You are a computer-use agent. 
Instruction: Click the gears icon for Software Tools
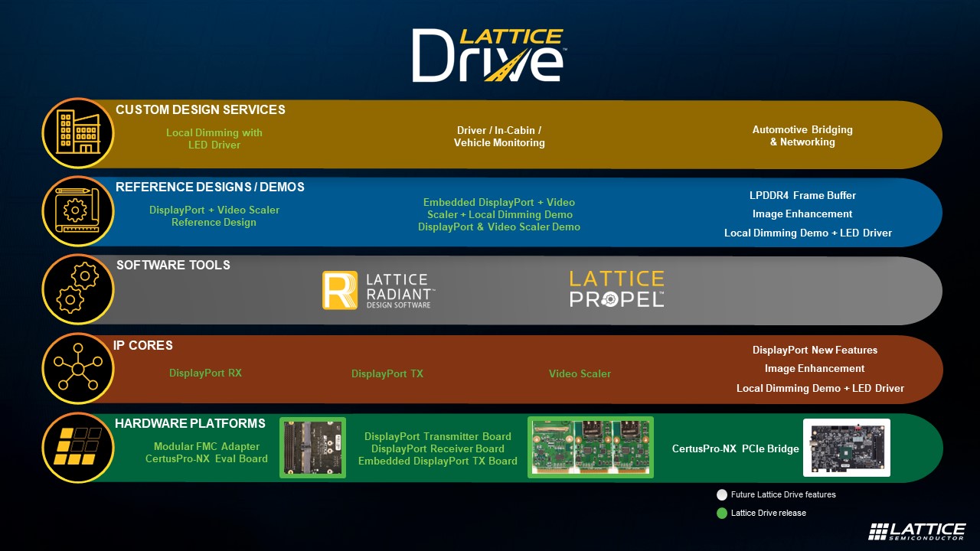tap(77, 289)
